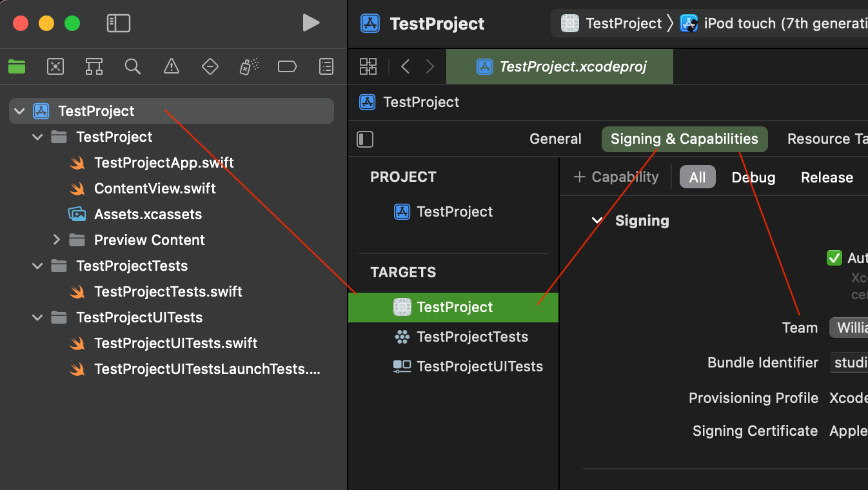Viewport: 868px width, 490px height.
Task: Open the Source Control navigator
Action: point(55,66)
